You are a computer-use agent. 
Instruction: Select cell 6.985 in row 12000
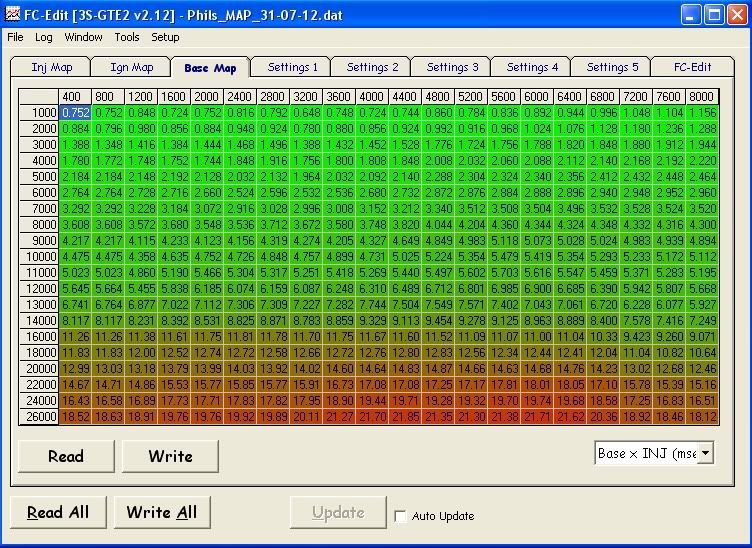pos(504,289)
